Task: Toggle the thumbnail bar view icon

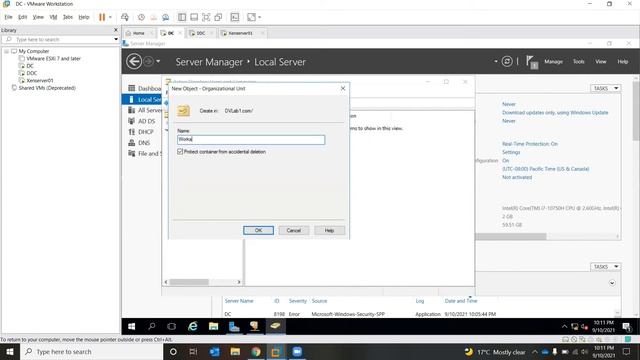Action: (x=194, y=17)
